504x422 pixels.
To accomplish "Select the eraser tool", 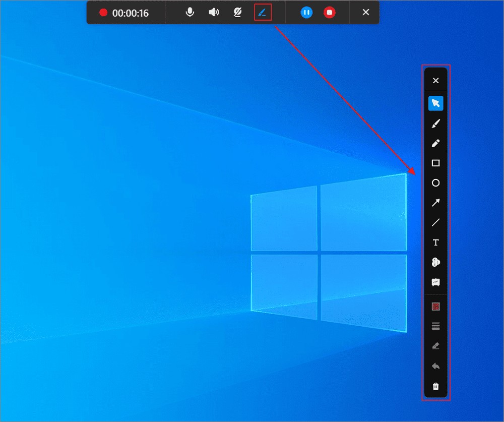I will coord(435,346).
